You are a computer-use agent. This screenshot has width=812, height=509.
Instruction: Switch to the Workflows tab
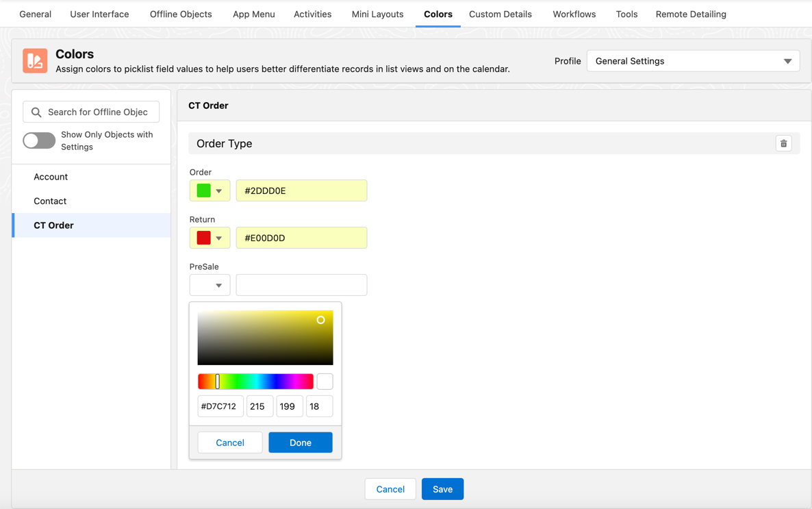click(x=574, y=14)
